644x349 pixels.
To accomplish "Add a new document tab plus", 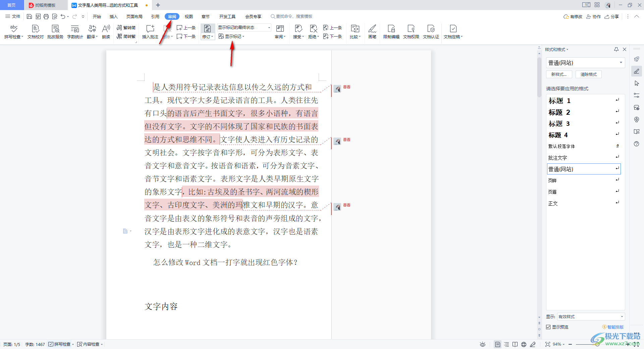I will [158, 5].
